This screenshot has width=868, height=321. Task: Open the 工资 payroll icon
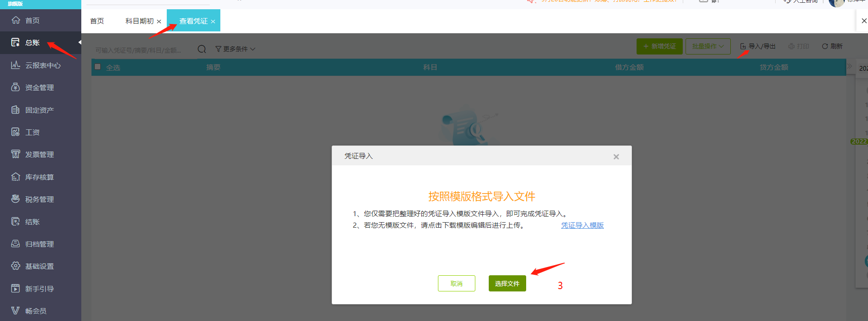pos(16,132)
